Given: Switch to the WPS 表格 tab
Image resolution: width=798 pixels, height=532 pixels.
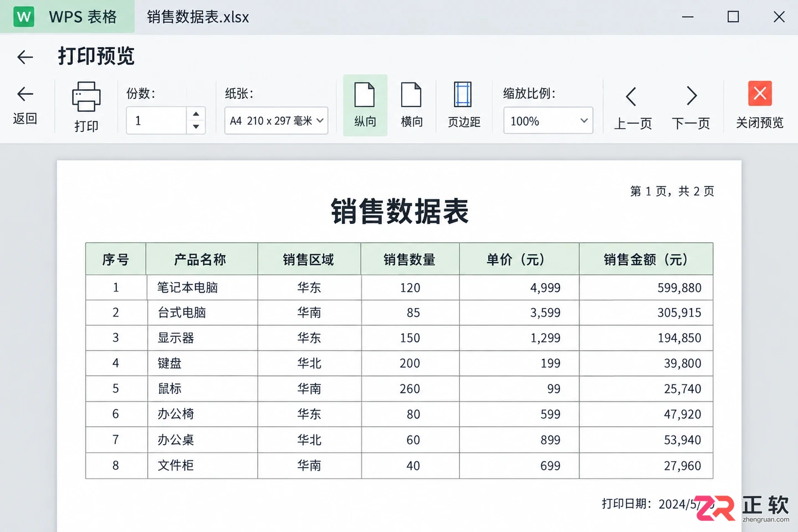Looking at the screenshot, I should (x=68, y=17).
